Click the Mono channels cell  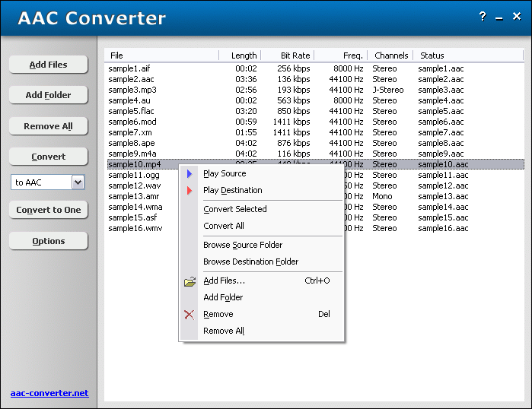coord(382,196)
